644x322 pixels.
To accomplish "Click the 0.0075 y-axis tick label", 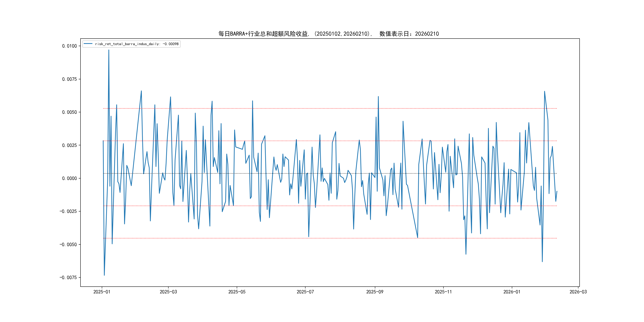I will point(69,79).
